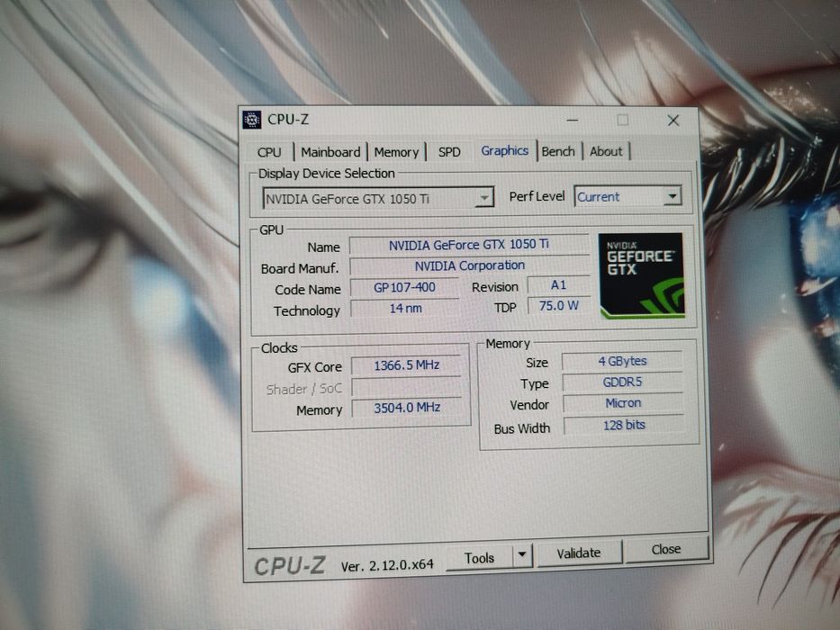The image size is (840, 630).
Task: Click the 75.0 W TDP value
Action: point(558,306)
